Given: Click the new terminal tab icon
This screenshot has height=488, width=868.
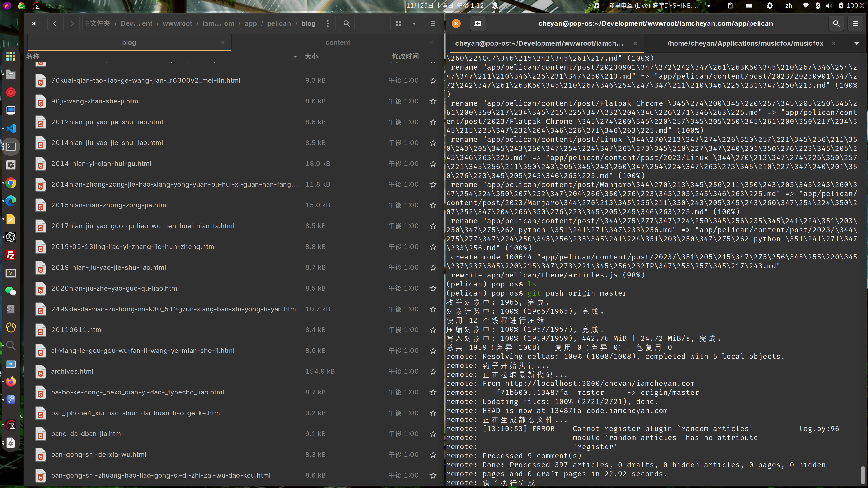Looking at the screenshot, I should [x=478, y=23].
